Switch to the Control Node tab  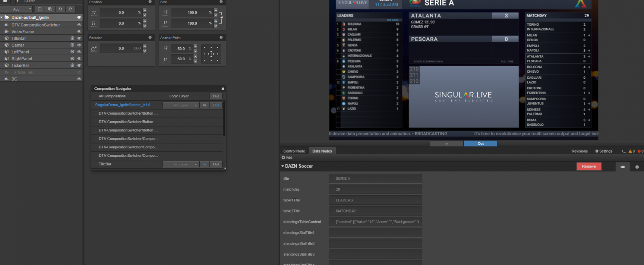point(294,151)
